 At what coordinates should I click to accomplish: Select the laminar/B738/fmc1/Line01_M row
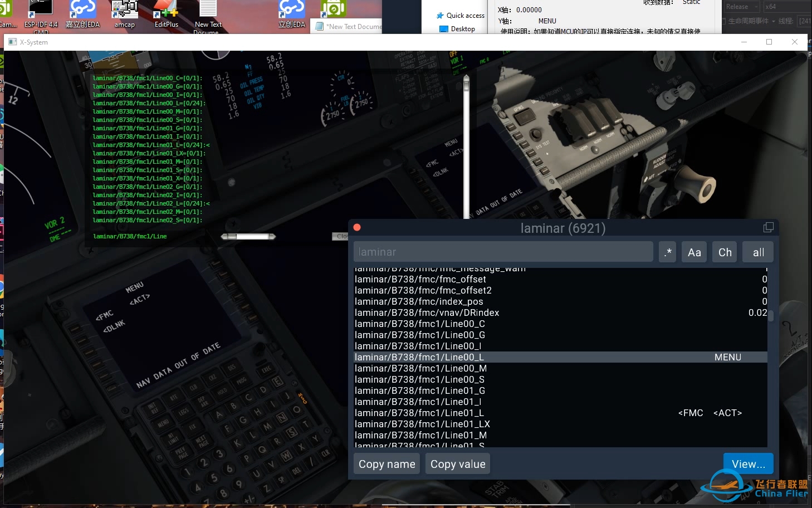pos(561,435)
